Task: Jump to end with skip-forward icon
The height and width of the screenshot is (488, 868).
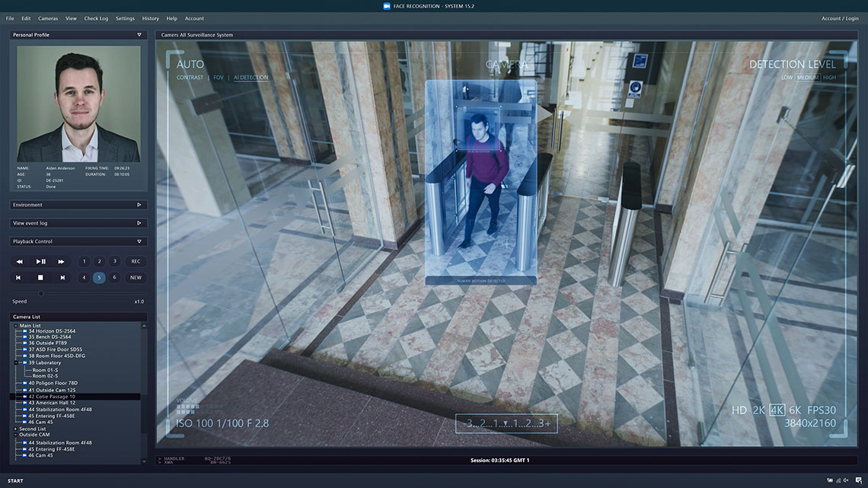Action: [62, 277]
